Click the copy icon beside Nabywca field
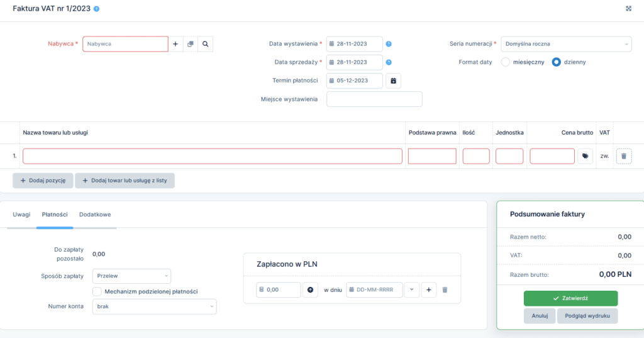Image resolution: width=644 pixels, height=338 pixels. (x=190, y=44)
